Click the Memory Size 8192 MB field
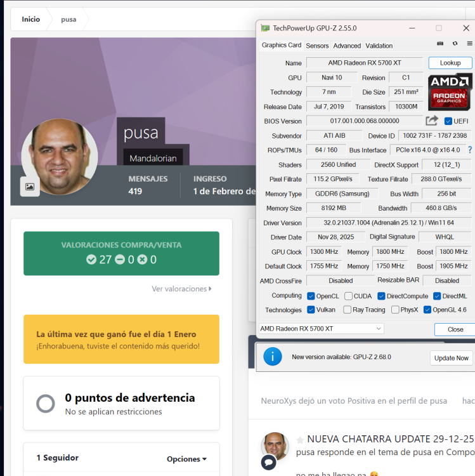The image size is (475, 476). (334, 208)
